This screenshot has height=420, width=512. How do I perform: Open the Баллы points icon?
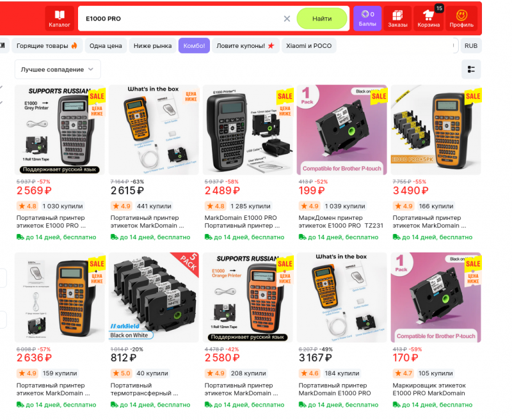click(x=367, y=19)
